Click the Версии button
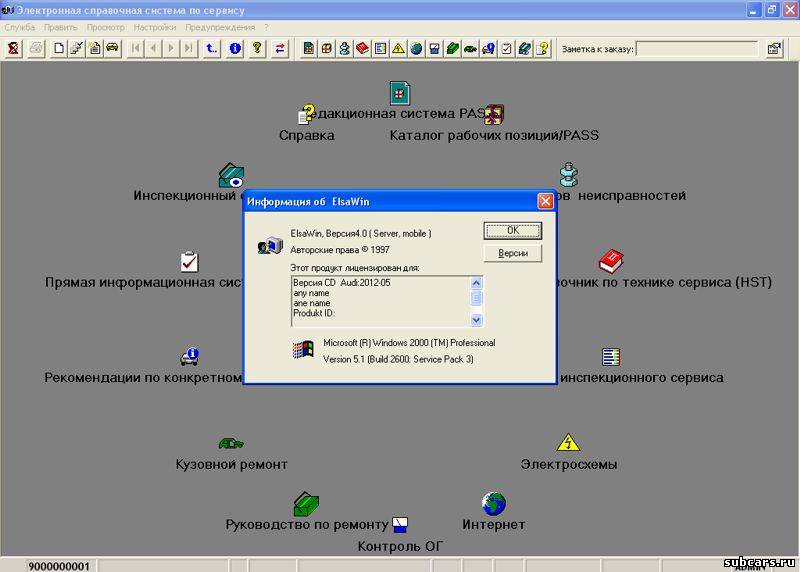Viewport: 800px width, 572px height. point(512,253)
